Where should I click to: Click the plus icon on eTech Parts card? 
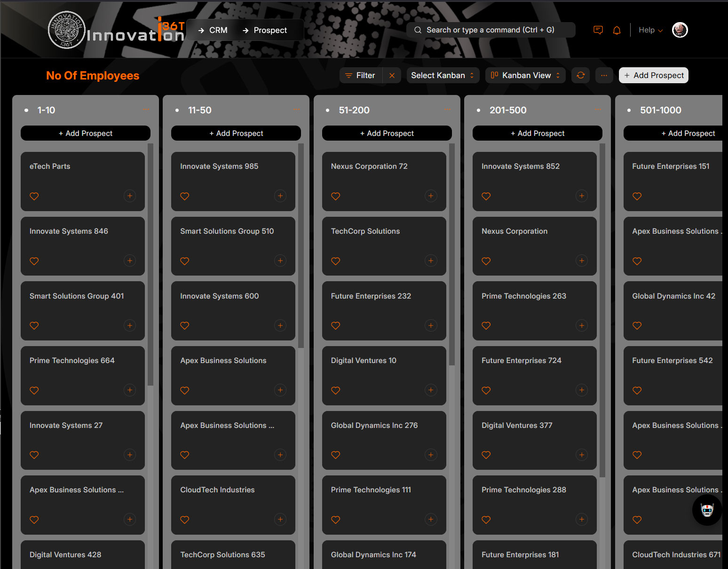click(130, 196)
